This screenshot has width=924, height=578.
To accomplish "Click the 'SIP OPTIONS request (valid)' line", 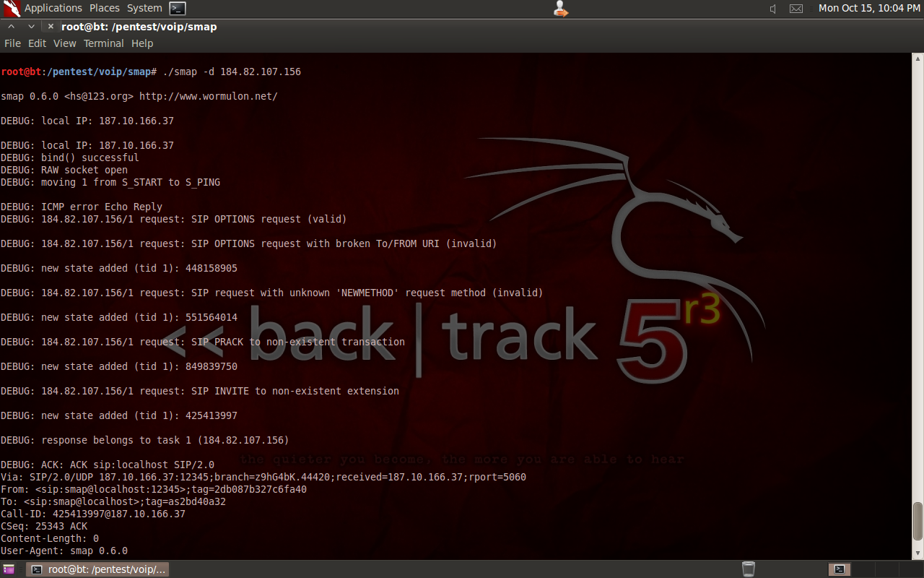I will pyautogui.click(x=174, y=219).
